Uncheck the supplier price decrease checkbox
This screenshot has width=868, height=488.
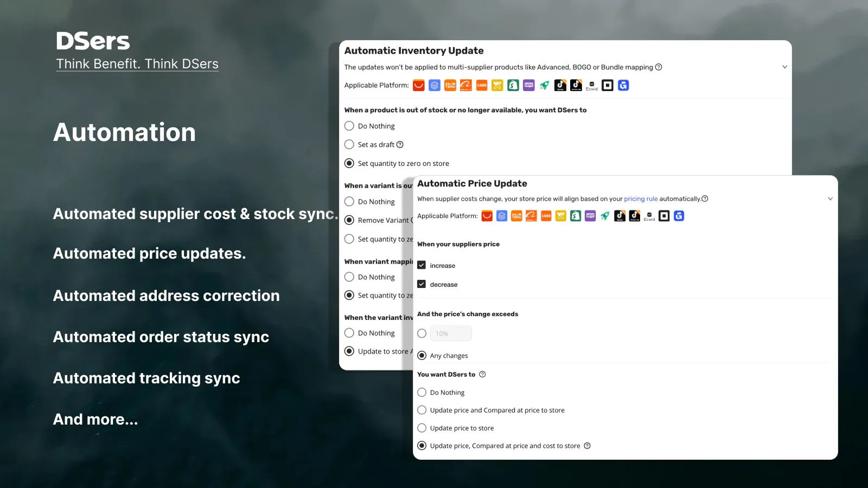tap(422, 284)
